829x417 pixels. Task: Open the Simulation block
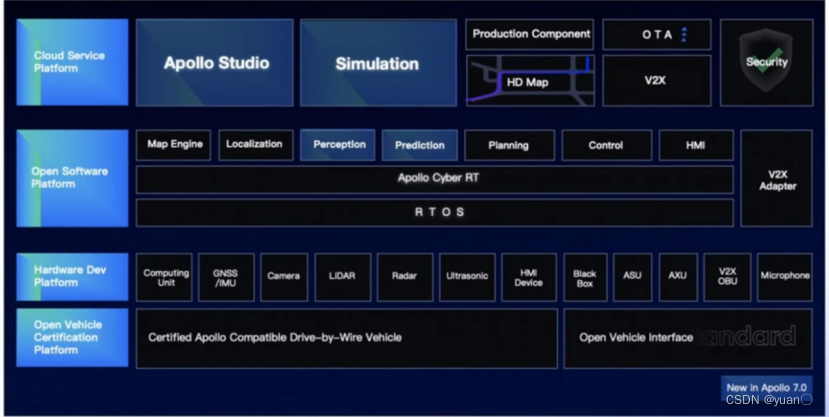click(x=379, y=63)
